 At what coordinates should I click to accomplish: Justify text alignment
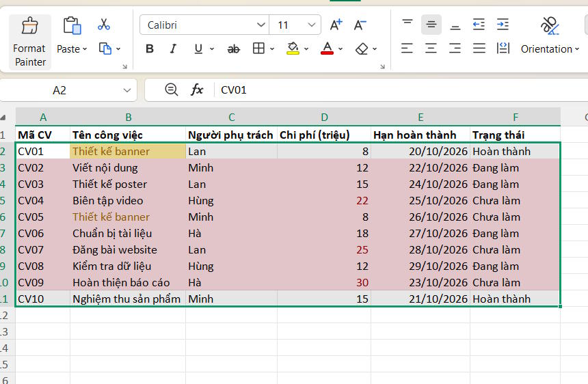click(x=479, y=49)
